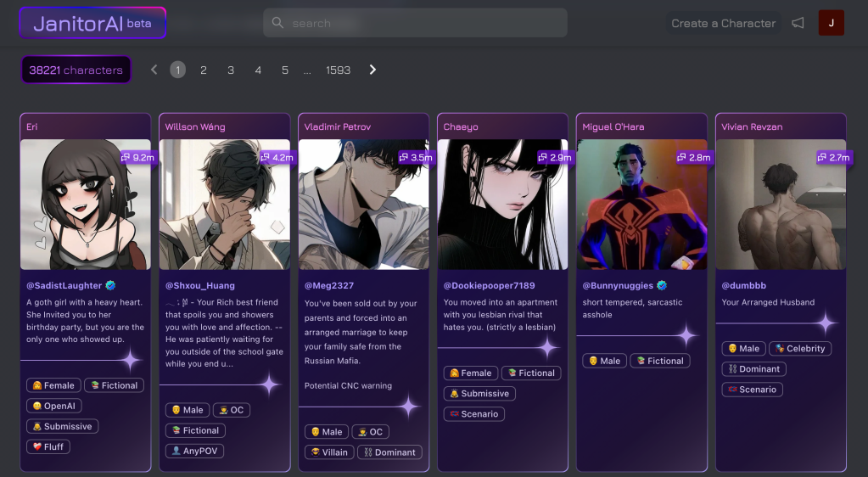Image resolution: width=868 pixels, height=477 pixels.
Task: Click the 3.5m chat count badge
Action: click(x=417, y=157)
